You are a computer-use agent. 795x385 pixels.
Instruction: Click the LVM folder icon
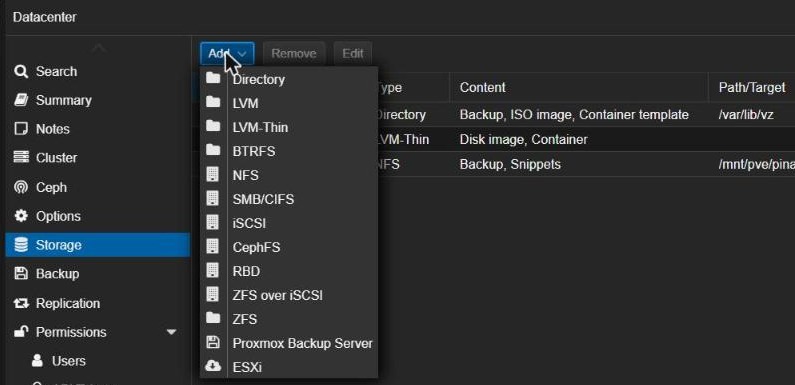pyautogui.click(x=213, y=102)
